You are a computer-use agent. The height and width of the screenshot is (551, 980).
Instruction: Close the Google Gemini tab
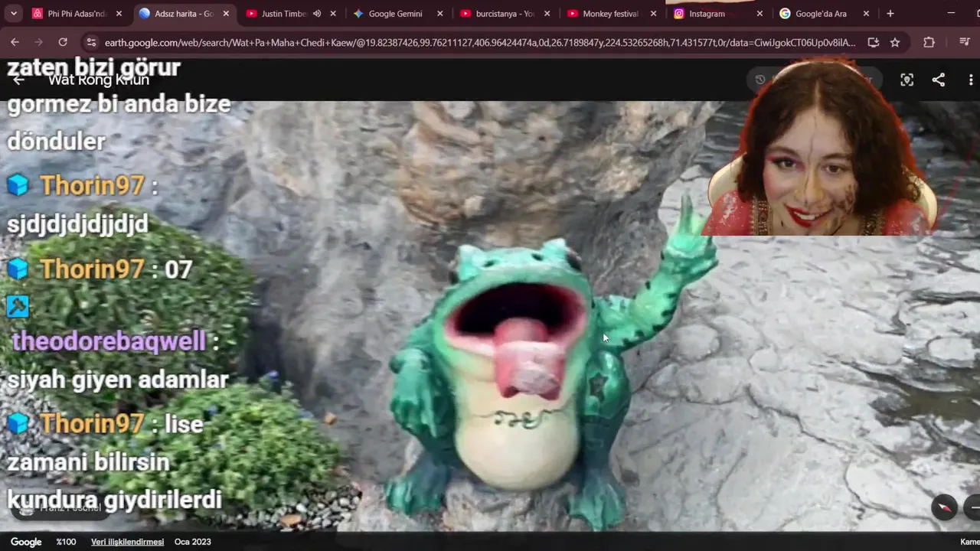click(x=439, y=13)
